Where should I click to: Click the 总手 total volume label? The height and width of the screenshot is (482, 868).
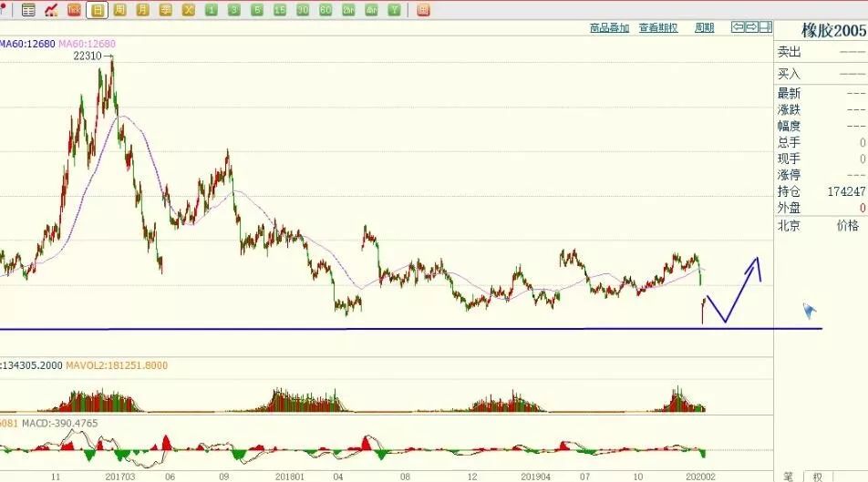click(x=789, y=142)
